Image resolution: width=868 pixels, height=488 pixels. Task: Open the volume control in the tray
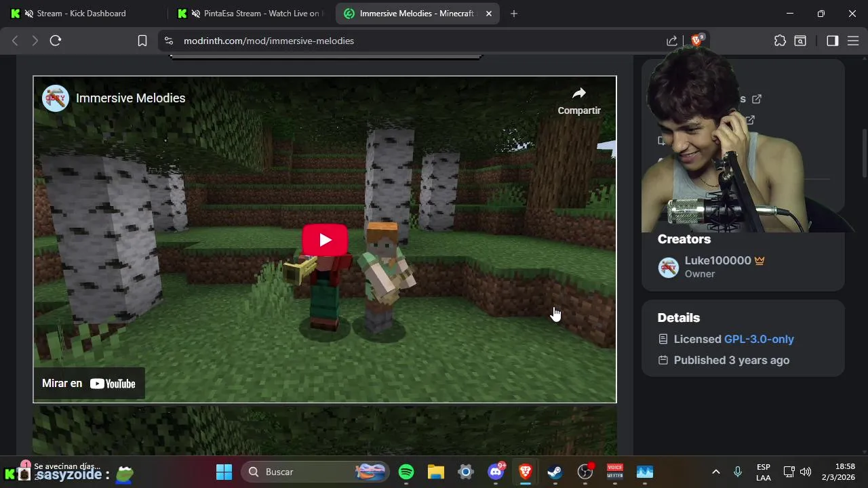coord(806,472)
